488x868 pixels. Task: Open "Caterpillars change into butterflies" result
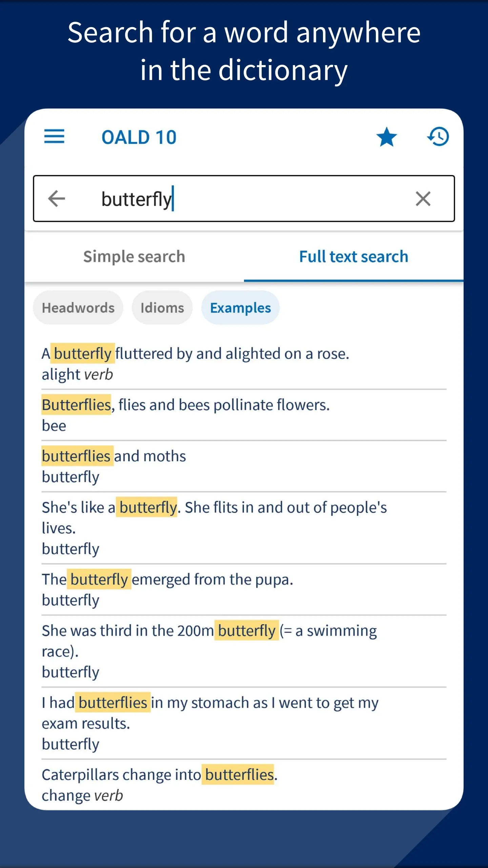pyautogui.click(x=160, y=785)
